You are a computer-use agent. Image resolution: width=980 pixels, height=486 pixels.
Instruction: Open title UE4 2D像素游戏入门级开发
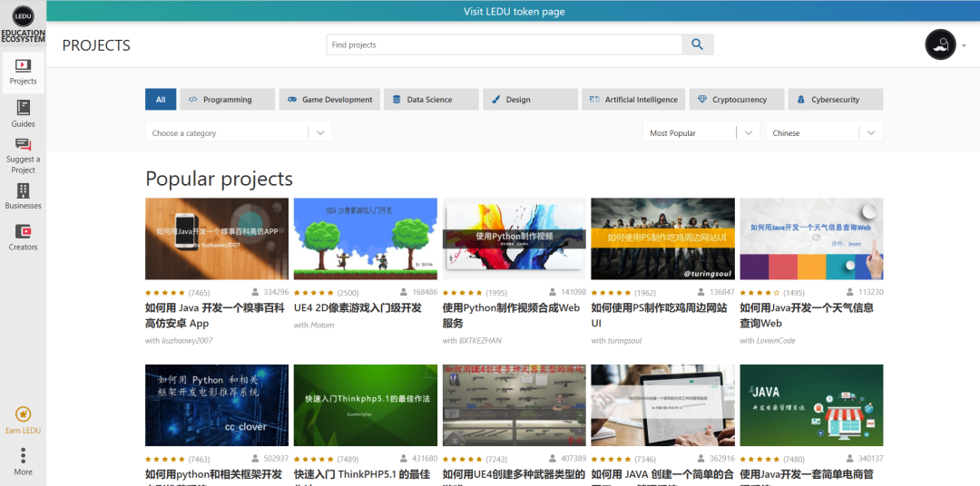point(358,308)
